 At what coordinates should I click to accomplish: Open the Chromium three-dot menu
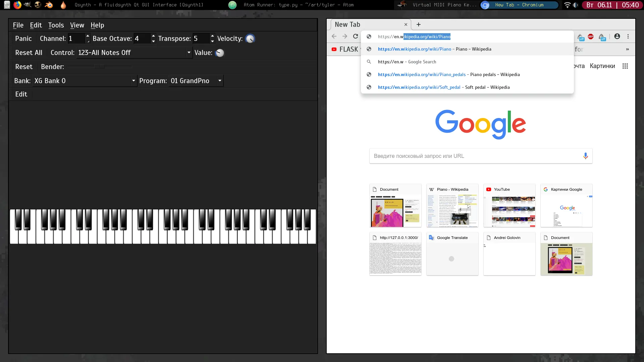click(628, 37)
